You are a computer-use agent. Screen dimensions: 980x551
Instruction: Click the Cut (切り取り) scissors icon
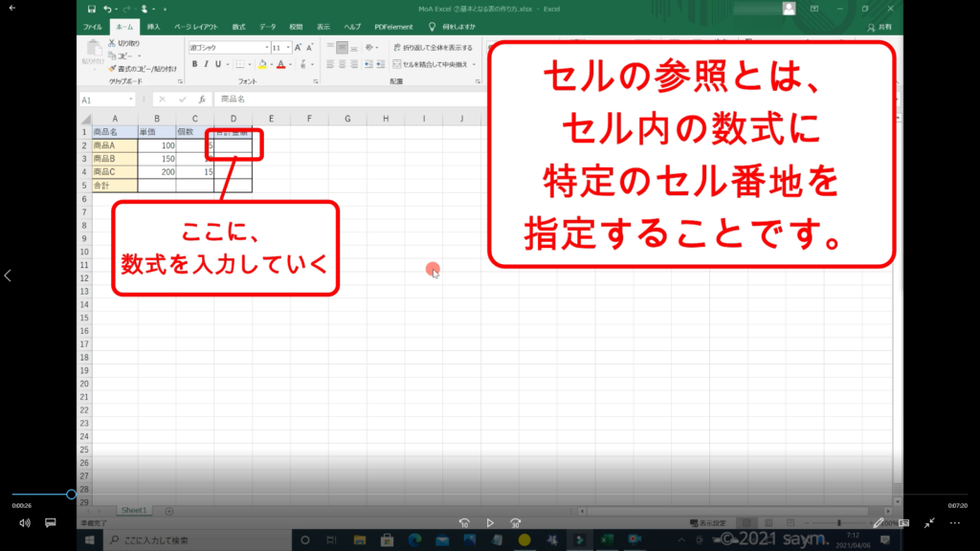(112, 44)
